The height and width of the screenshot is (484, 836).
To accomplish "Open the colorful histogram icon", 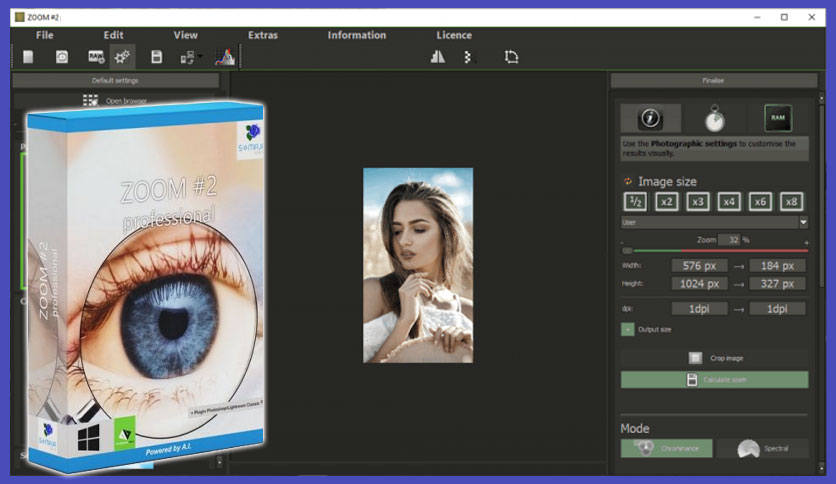I will coord(224,57).
